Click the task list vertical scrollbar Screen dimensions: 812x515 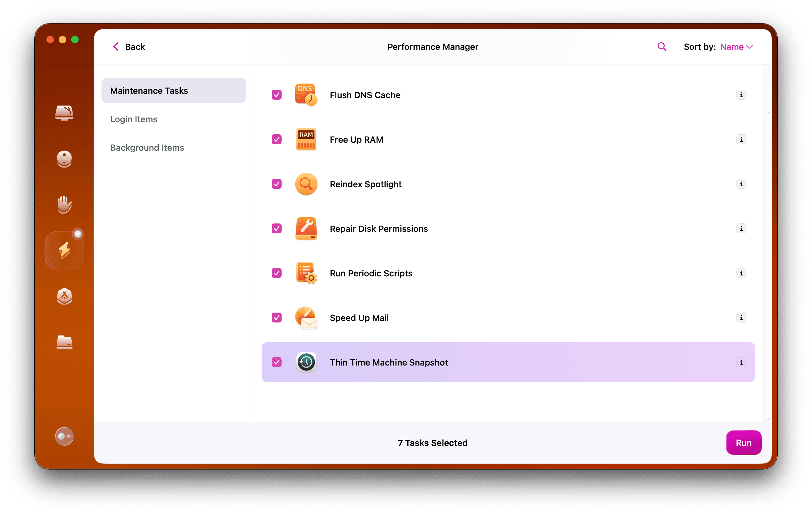click(x=767, y=266)
